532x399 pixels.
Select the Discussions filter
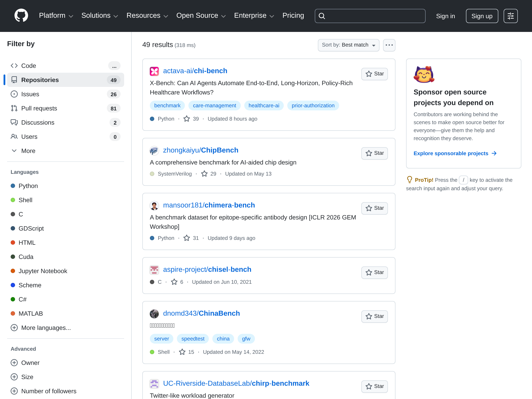[x=65, y=122]
